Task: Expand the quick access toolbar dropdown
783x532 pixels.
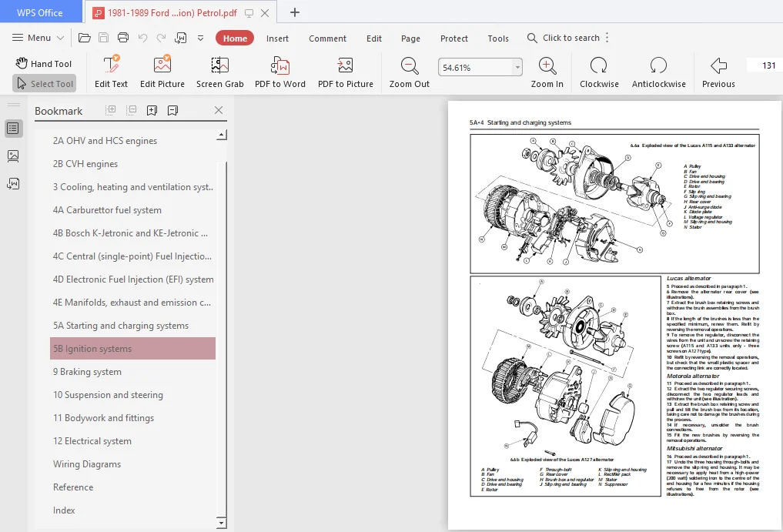Action: tap(200, 38)
